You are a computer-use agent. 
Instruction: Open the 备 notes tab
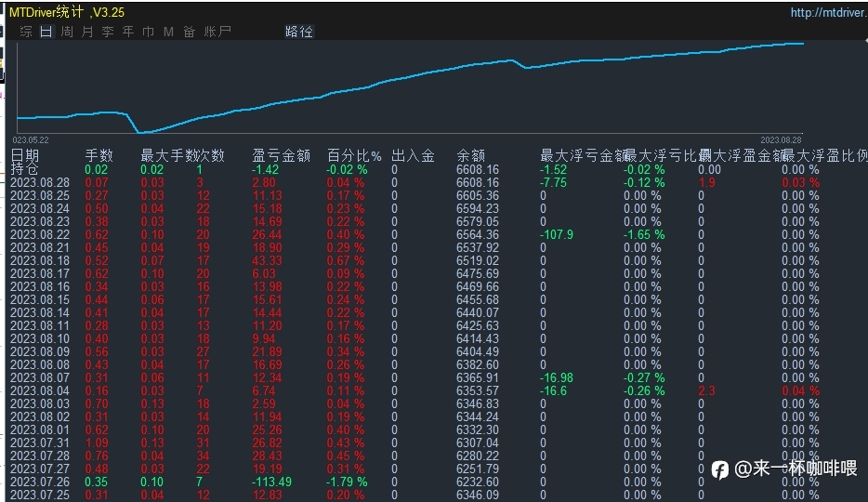point(190,32)
